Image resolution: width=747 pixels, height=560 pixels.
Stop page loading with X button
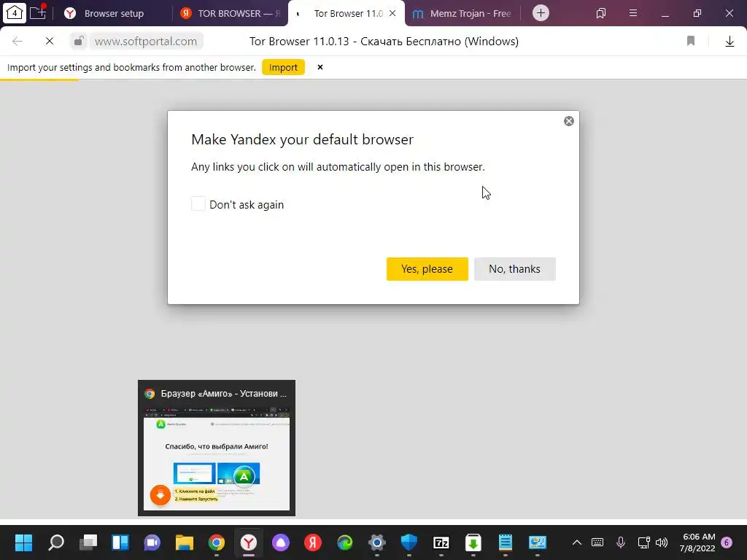(x=50, y=42)
